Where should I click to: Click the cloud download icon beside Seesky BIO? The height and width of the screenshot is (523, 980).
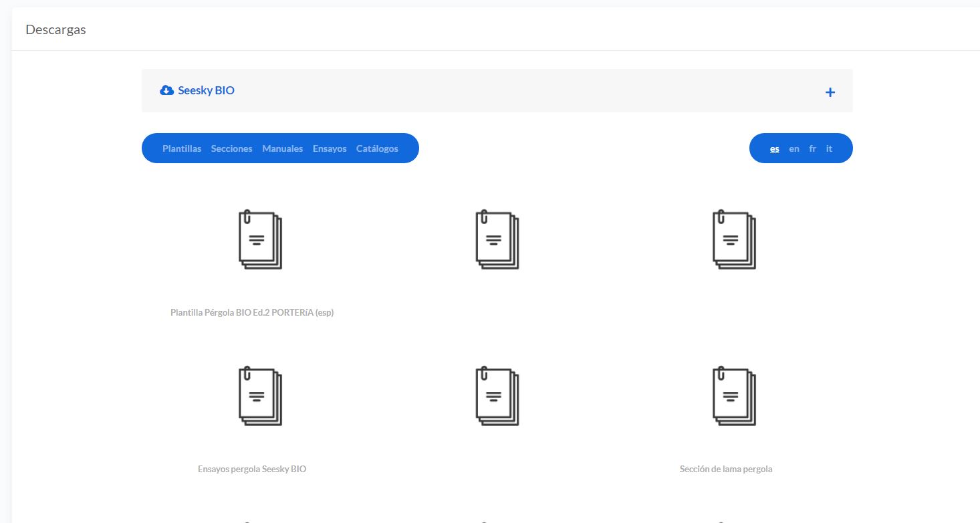pyautogui.click(x=167, y=90)
